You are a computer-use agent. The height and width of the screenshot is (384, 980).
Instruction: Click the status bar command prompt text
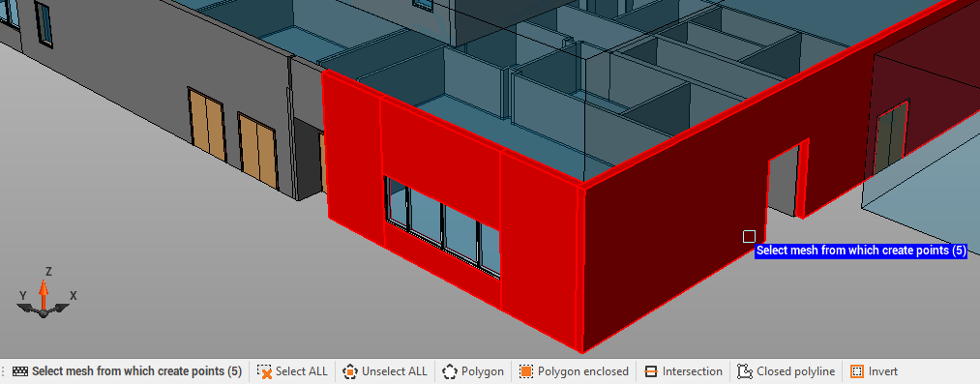[136, 370]
